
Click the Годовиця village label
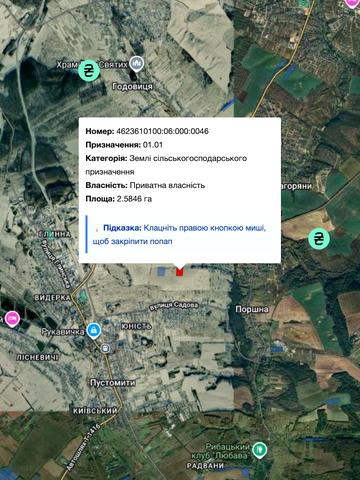point(133,87)
